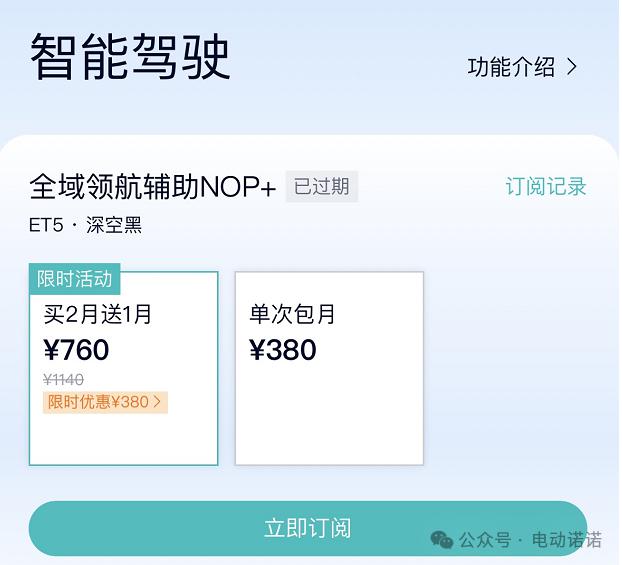Tap the ¥380 monthly price

pyautogui.click(x=283, y=350)
